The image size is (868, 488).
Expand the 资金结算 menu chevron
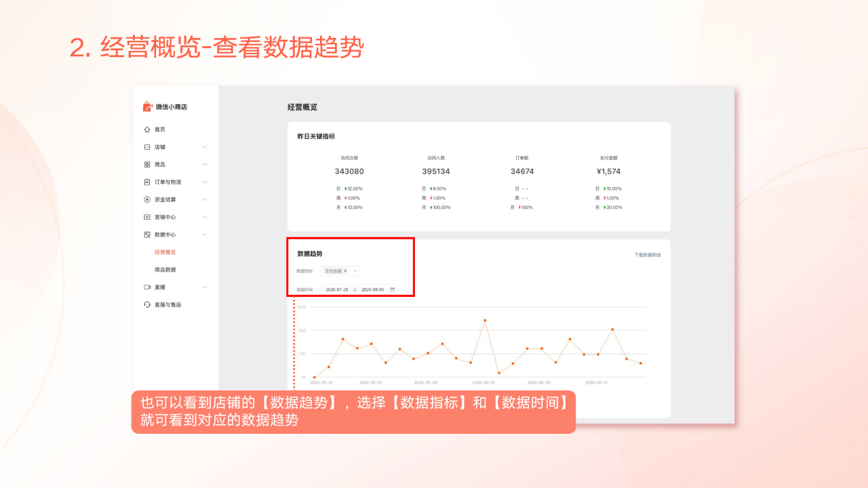point(205,200)
